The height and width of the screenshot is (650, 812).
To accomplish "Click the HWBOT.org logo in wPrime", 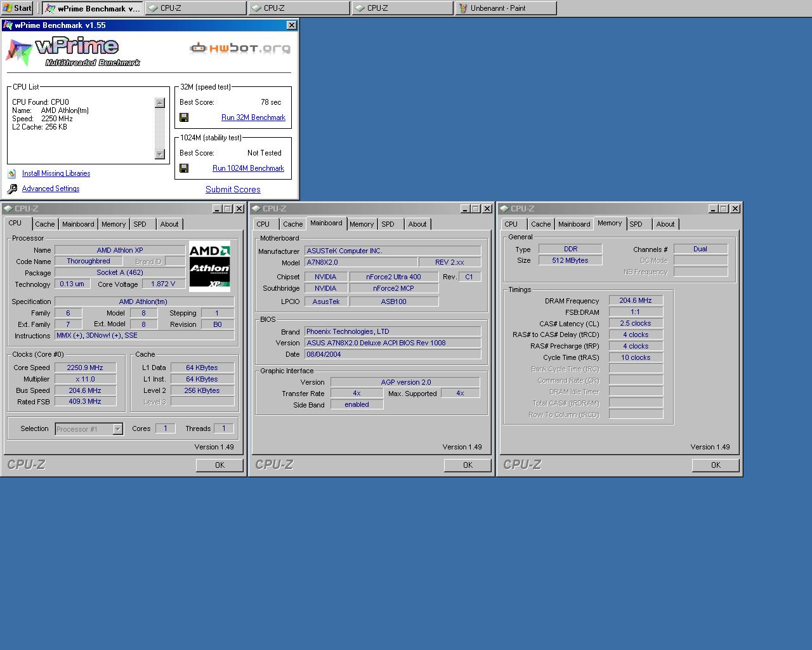I will (240, 48).
